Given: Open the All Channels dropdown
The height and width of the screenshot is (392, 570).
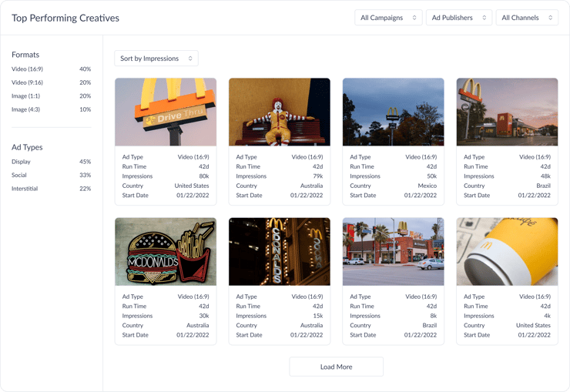Looking at the screenshot, I should tap(526, 18).
